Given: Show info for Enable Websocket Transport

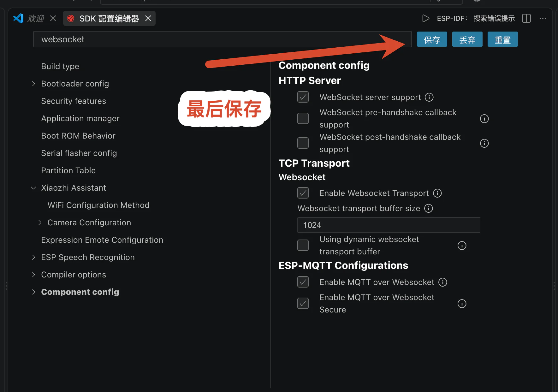Looking at the screenshot, I should coord(437,193).
